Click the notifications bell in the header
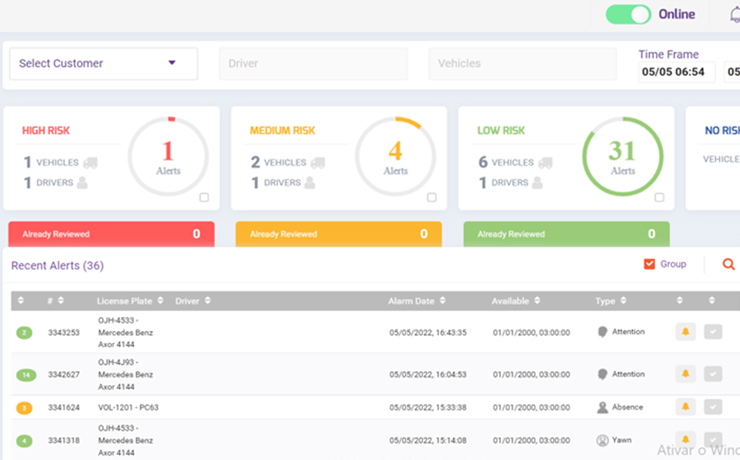 (x=736, y=15)
